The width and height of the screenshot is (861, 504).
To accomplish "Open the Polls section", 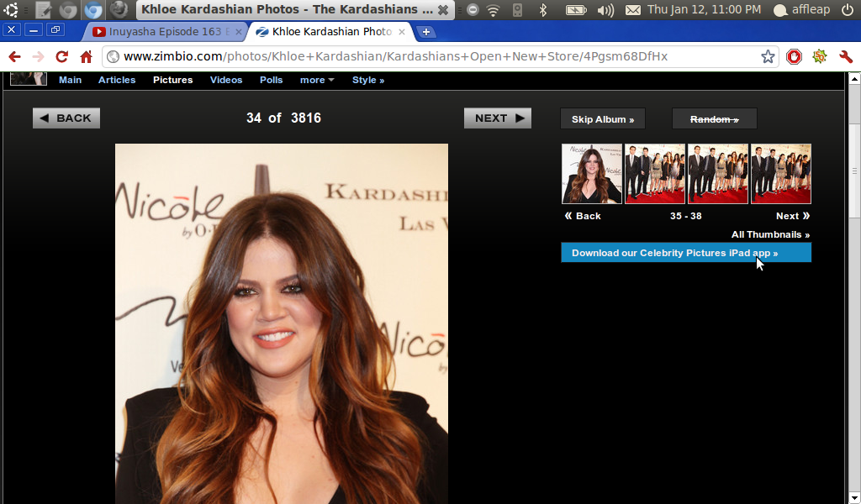I will point(272,80).
